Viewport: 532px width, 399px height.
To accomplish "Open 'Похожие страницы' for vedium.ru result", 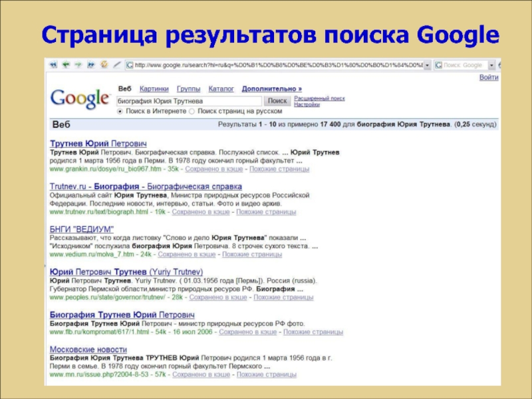I will pos(252,255).
